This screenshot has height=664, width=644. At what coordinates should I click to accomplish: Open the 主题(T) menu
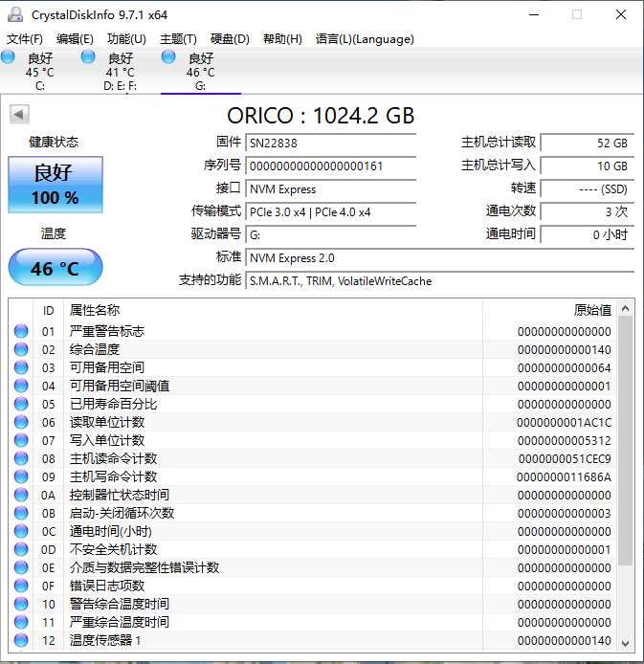178,39
